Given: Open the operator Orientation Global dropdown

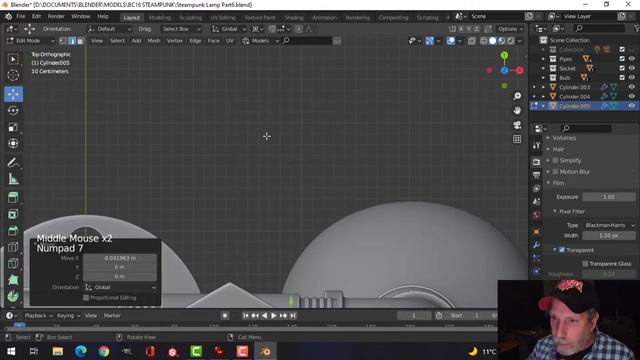Looking at the screenshot, I should 120,287.
